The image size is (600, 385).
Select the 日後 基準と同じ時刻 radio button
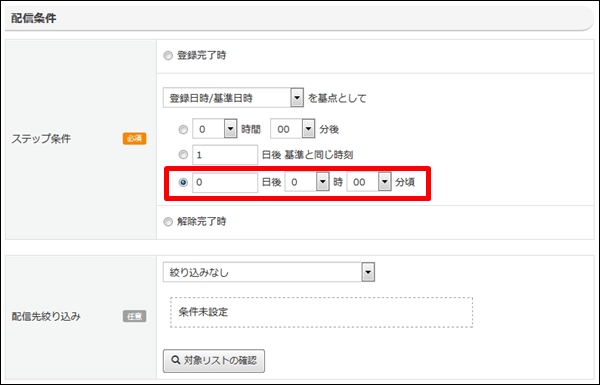183,155
